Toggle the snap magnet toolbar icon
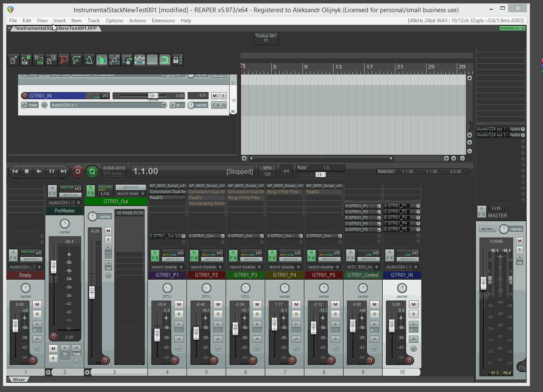The image size is (543, 392). click(165, 60)
